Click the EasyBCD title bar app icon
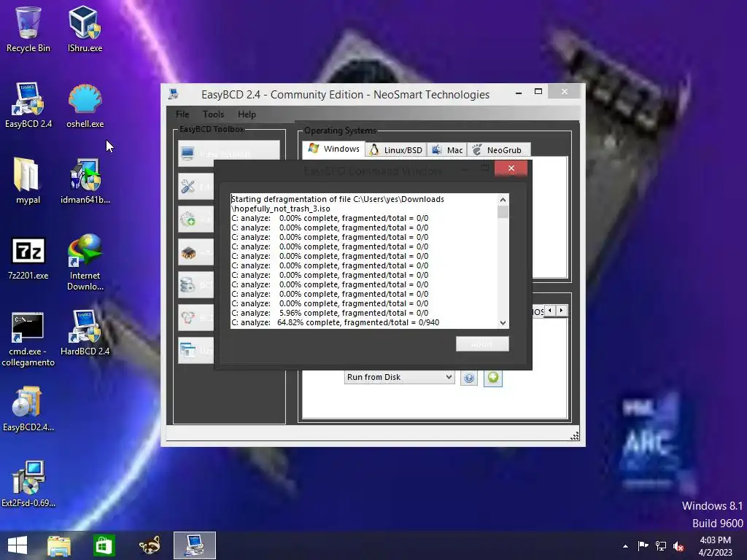Screen dimensions: 747x560 click(174, 94)
